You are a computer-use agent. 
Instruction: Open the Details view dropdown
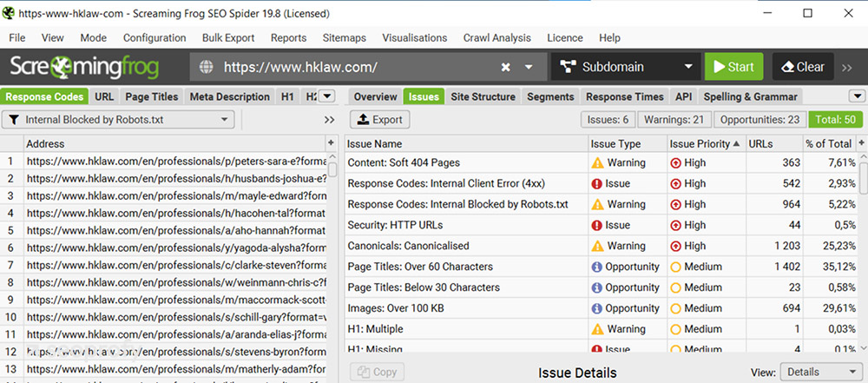(x=821, y=372)
